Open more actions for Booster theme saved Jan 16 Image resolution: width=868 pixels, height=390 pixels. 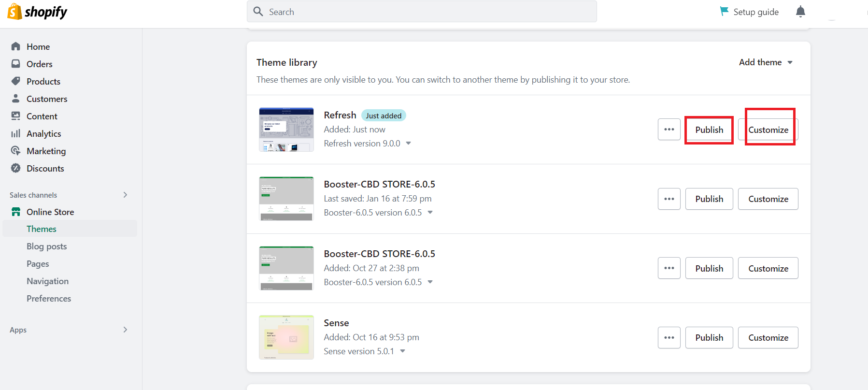tap(669, 199)
